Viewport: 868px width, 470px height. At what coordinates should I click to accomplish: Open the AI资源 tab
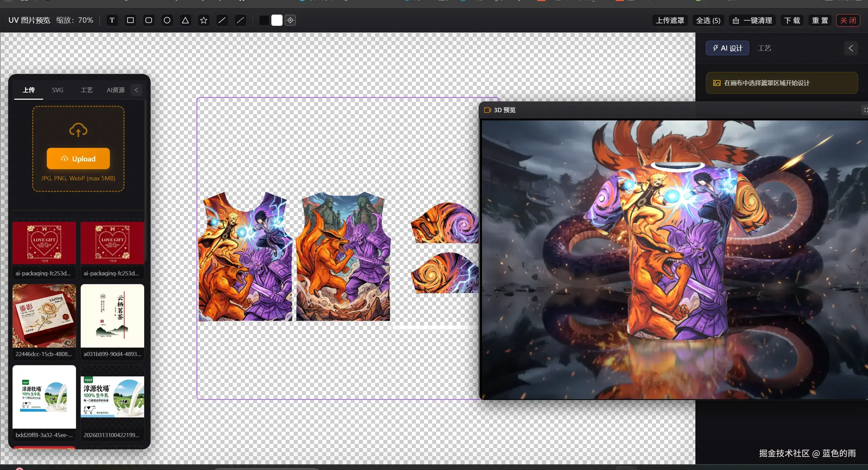point(115,90)
